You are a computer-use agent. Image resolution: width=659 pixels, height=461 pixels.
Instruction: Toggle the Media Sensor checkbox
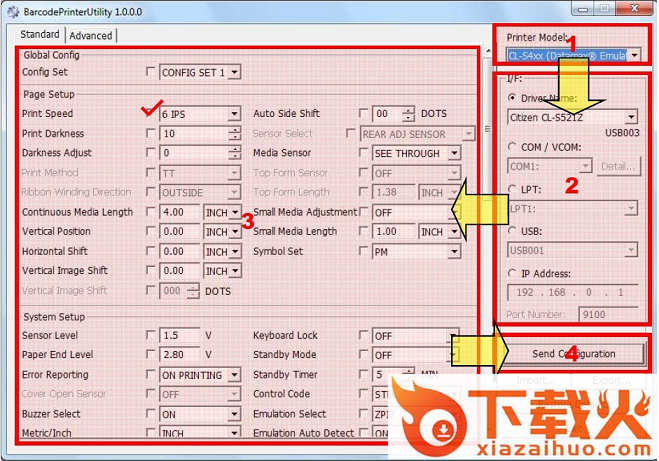click(364, 153)
